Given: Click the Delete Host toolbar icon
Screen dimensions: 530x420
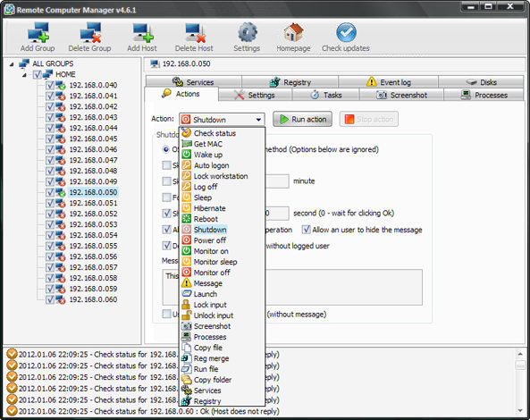Looking at the screenshot, I should (x=195, y=32).
